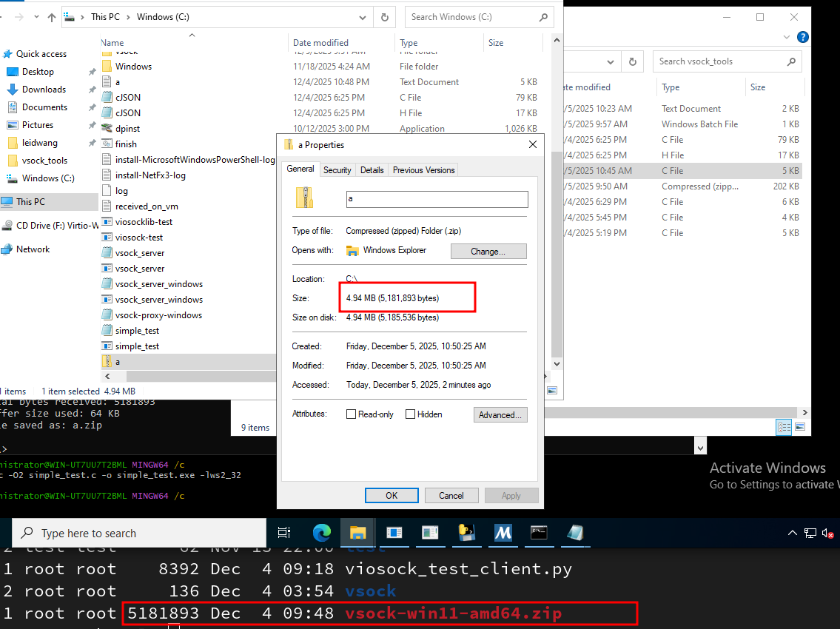The height and width of the screenshot is (629, 840).
Task: Select vsock-proxy-windows file
Action: [158, 315]
